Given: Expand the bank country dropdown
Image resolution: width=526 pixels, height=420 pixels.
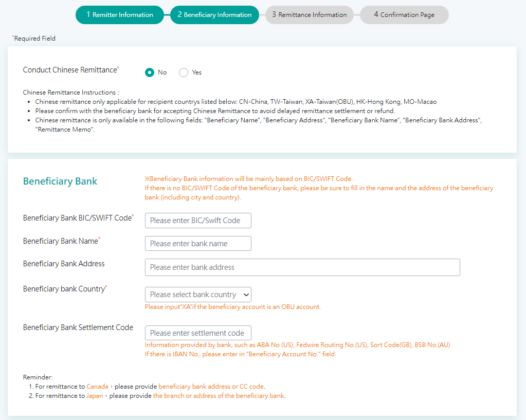Looking at the screenshot, I should [198, 295].
